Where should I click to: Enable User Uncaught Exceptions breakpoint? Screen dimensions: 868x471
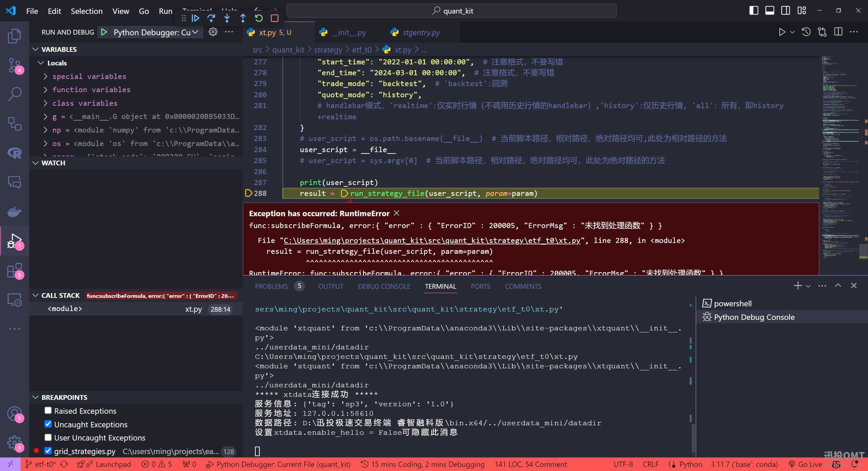(x=48, y=437)
